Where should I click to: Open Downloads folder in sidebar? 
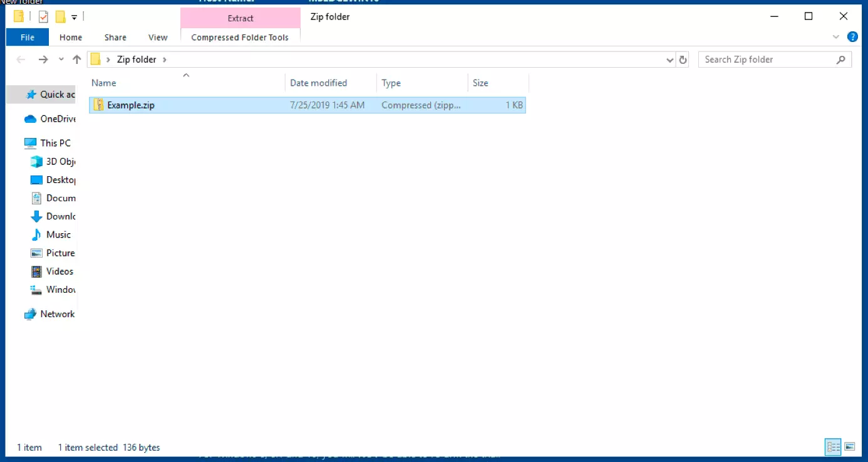coord(53,216)
